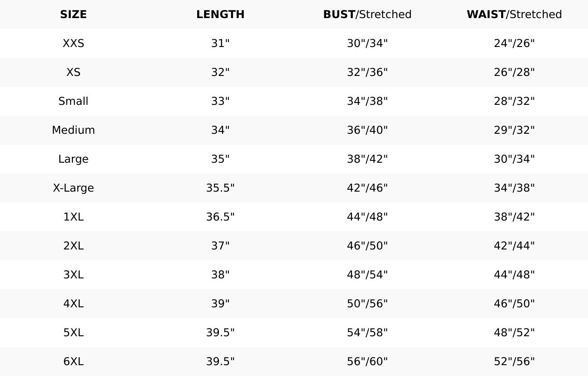The width and height of the screenshot is (588, 376).
Task: Select the Medium waist value 29"/32"
Action: tap(514, 130)
